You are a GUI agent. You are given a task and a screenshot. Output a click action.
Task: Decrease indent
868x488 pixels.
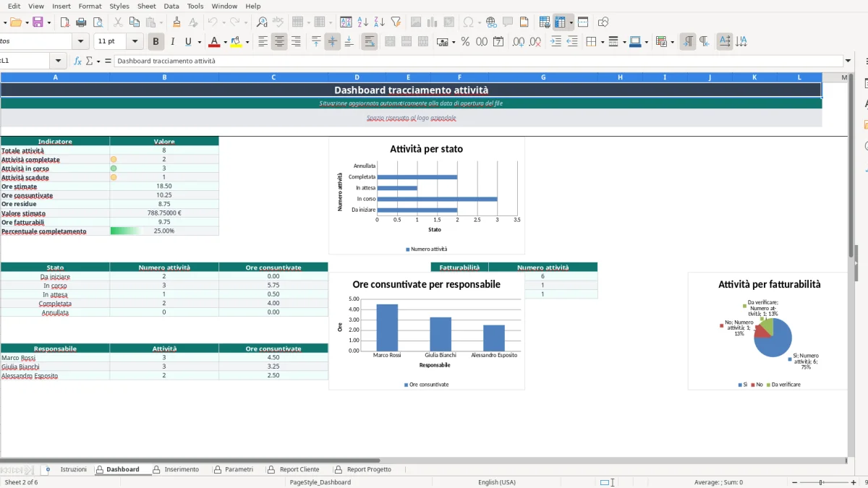click(572, 42)
